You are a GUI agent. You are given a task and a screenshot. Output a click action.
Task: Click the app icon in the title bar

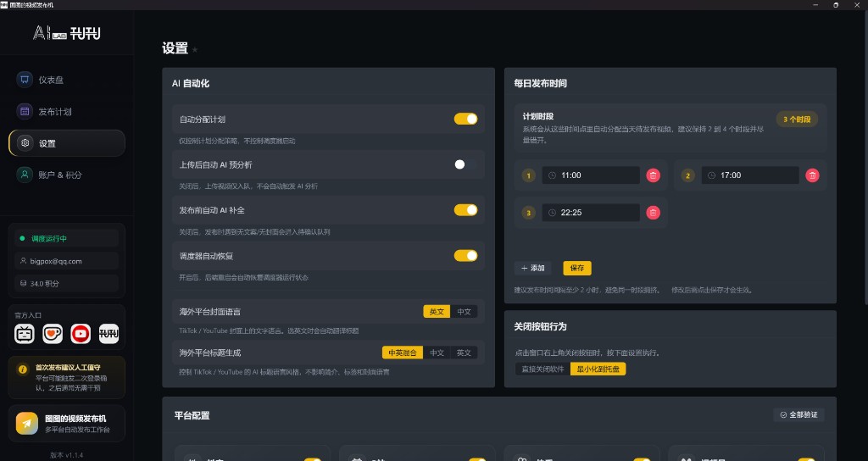pos(4,4)
